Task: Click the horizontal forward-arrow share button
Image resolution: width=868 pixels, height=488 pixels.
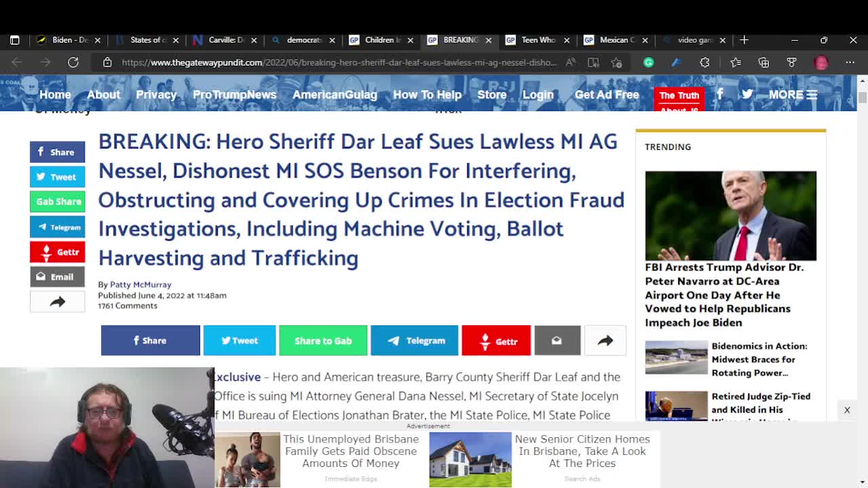Action: pos(605,340)
